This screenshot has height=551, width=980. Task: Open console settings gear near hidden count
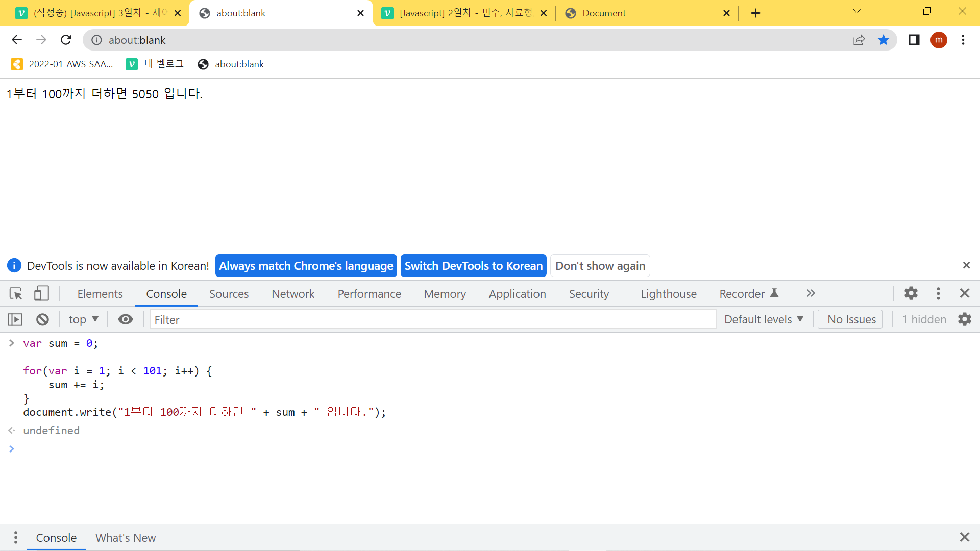coord(965,319)
